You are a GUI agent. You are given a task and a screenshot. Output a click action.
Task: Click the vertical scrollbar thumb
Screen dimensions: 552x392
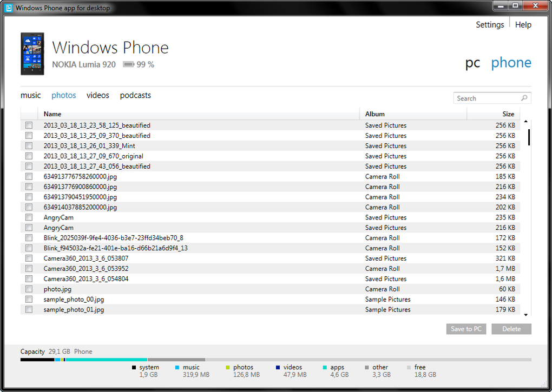point(529,137)
